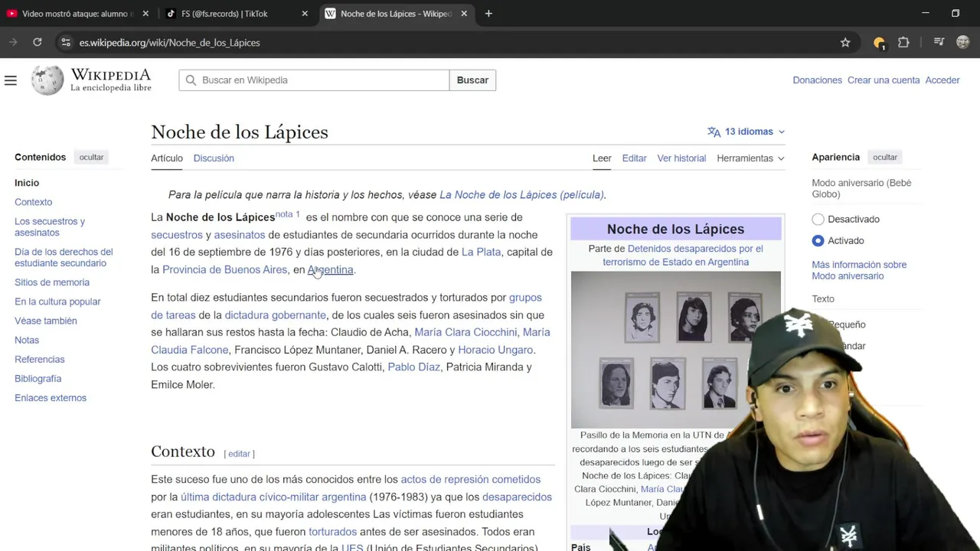Open the Donaciones link

click(x=817, y=80)
